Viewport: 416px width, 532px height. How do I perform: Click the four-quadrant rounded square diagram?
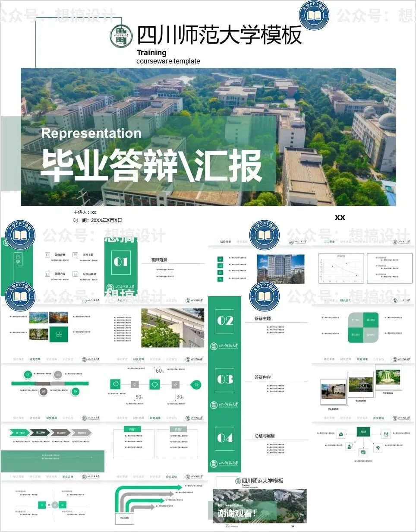click(363, 327)
